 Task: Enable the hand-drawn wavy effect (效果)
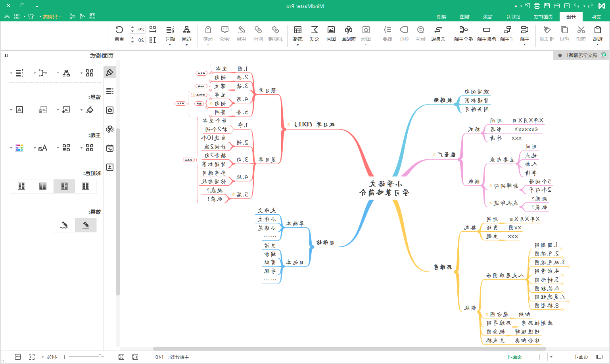tap(64, 225)
